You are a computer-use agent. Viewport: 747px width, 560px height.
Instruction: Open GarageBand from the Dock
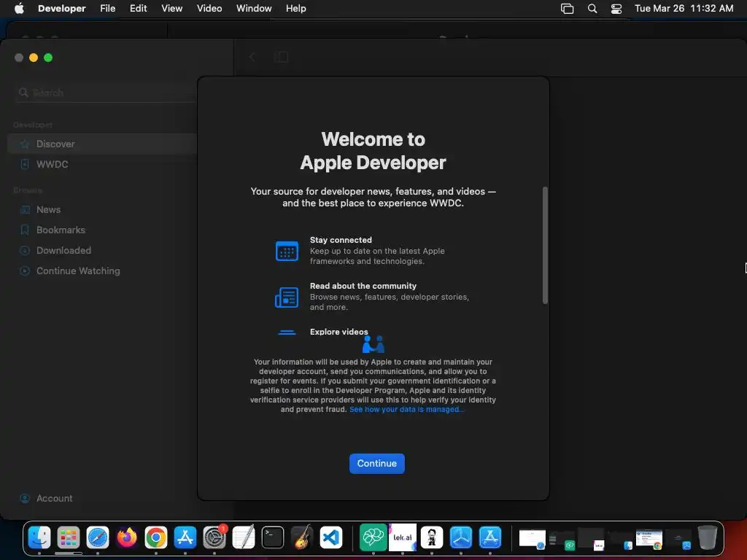click(301, 537)
